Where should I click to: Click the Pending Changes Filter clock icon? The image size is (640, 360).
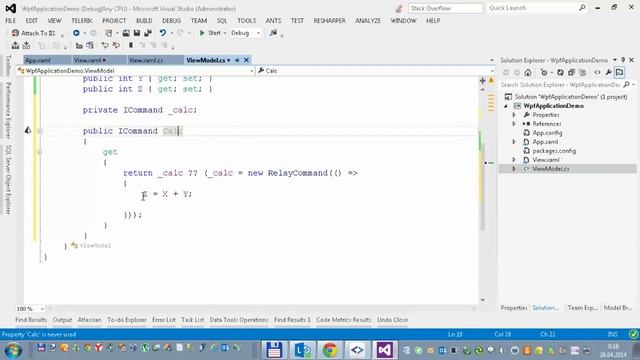544,73
